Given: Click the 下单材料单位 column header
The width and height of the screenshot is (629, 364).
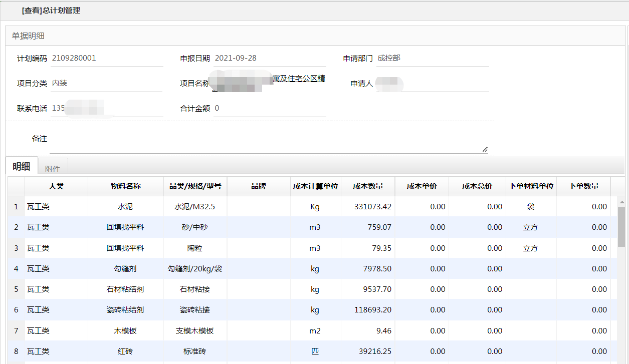Looking at the screenshot, I should (x=531, y=186).
